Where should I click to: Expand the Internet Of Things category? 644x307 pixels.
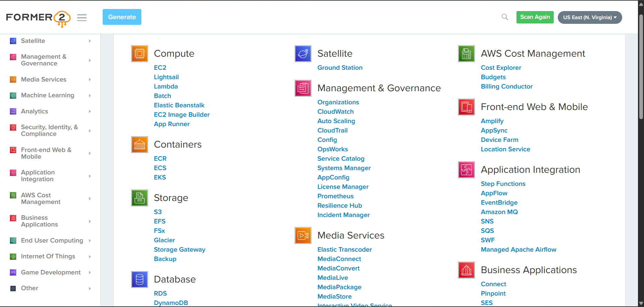(48, 256)
